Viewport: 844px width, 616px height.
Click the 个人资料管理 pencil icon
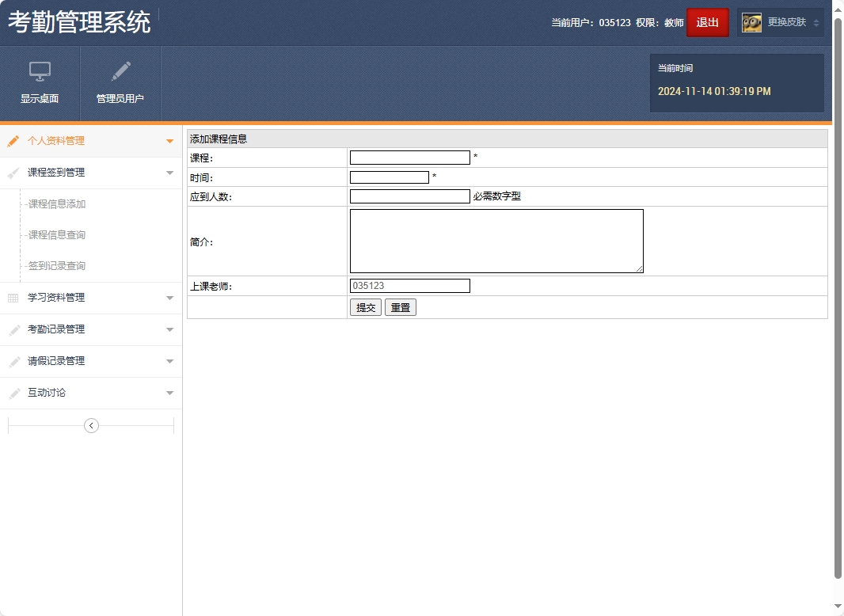point(13,141)
